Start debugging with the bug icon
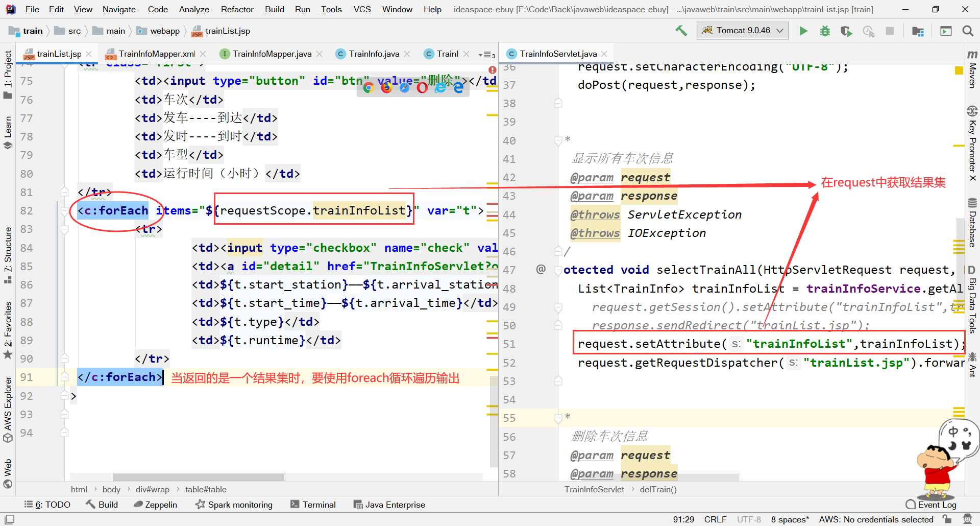The image size is (980, 526). pos(825,31)
